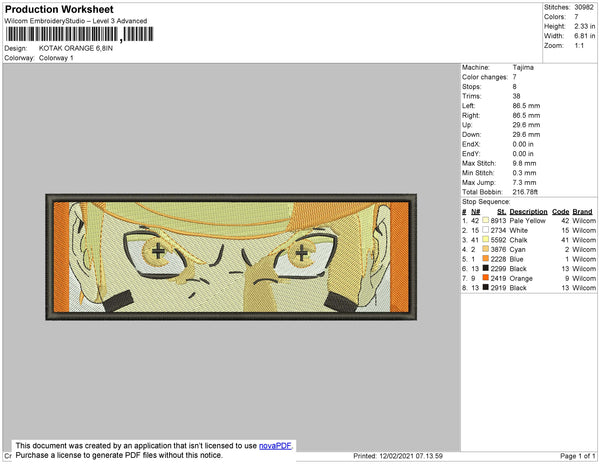
Task: Click the Min Stitch value '0.3 mm'
Action: point(524,173)
